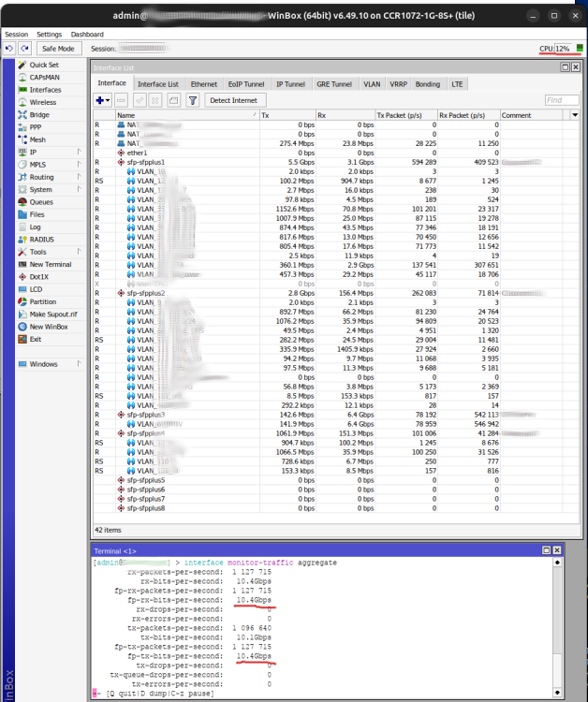Click the blue plus Add interface icon
The image size is (588, 702).
(x=100, y=100)
